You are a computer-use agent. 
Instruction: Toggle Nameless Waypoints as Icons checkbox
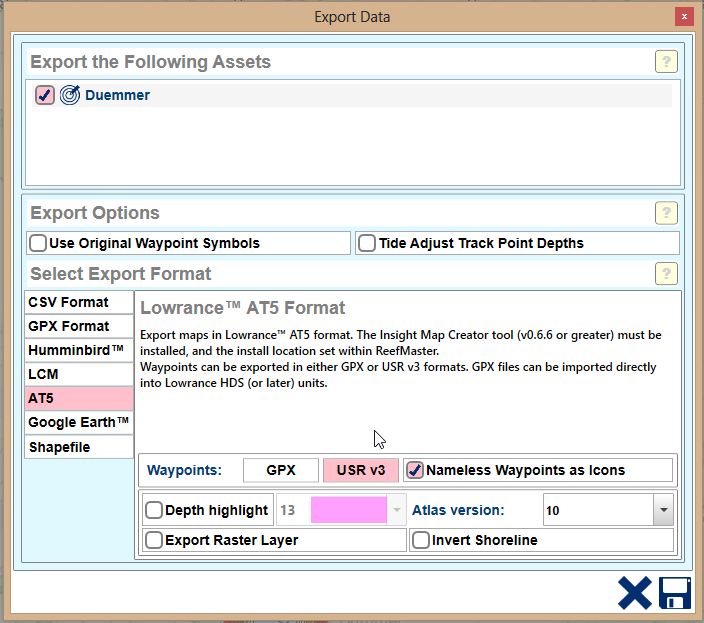point(414,470)
